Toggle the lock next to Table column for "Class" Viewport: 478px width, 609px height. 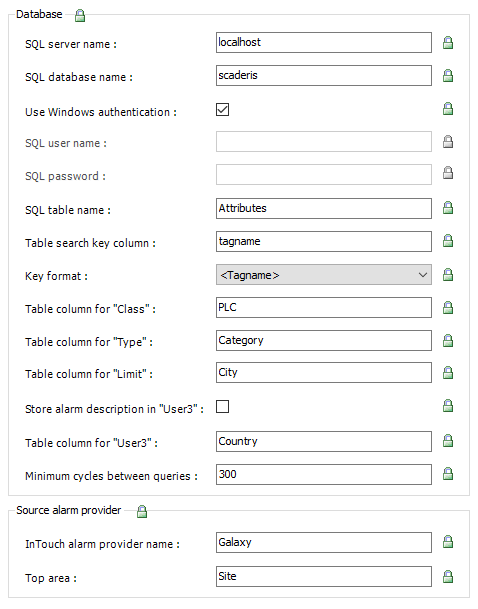pos(448,308)
